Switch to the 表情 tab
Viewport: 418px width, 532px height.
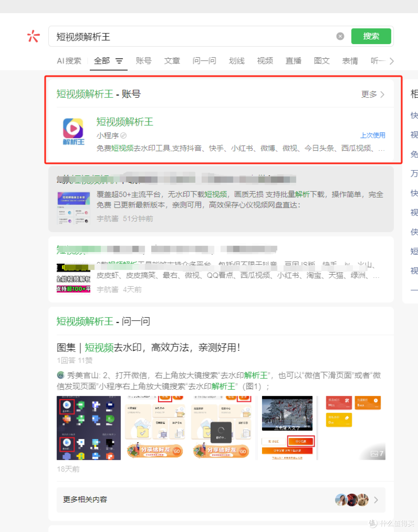click(350, 61)
